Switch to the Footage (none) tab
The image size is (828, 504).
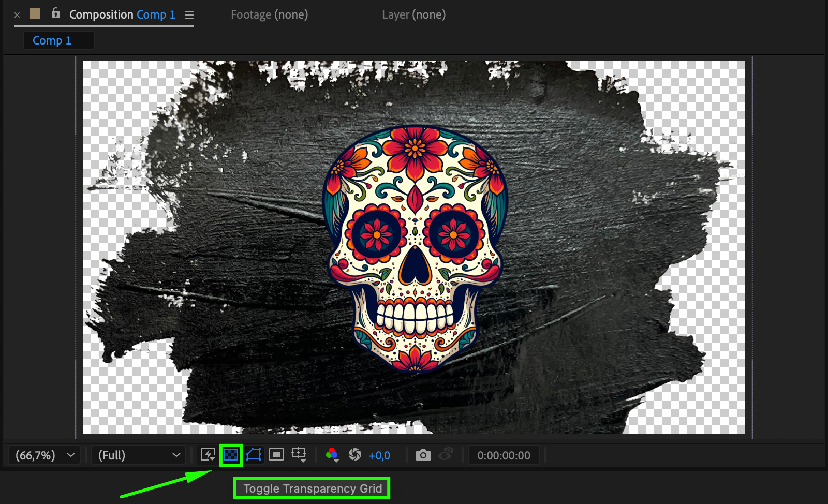click(270, 14)
